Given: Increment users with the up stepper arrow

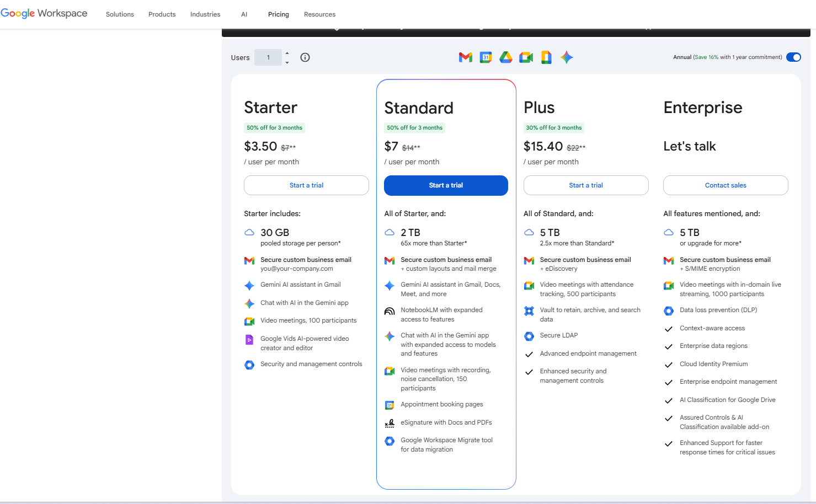Looking at the screenshot, I should pyautogui.click(x=287, y=53).
